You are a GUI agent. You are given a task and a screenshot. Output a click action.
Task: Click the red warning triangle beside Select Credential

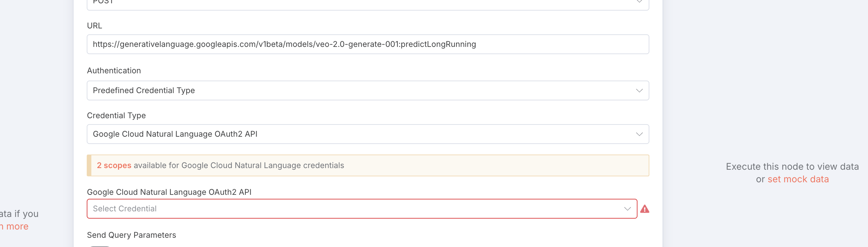(644, 209)
